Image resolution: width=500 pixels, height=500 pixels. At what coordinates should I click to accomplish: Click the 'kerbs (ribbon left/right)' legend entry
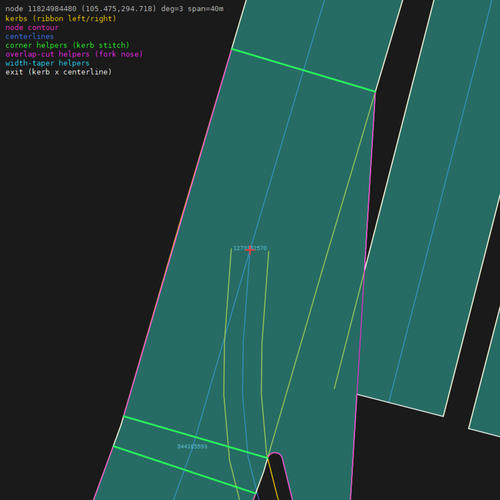click(x=61, y=18)
